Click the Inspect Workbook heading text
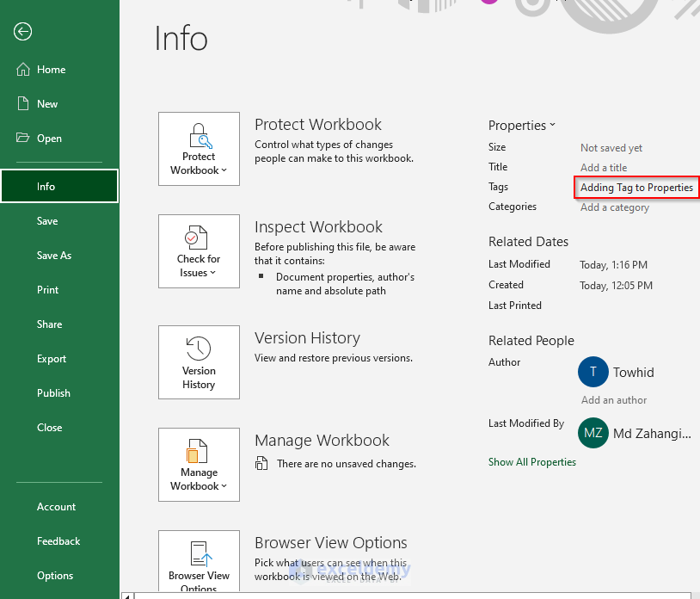This screenshot has width=700, height=599. tap(318, 227)
